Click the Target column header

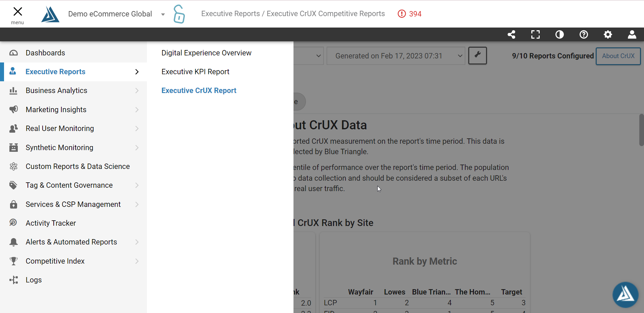[x=512, y=292]
